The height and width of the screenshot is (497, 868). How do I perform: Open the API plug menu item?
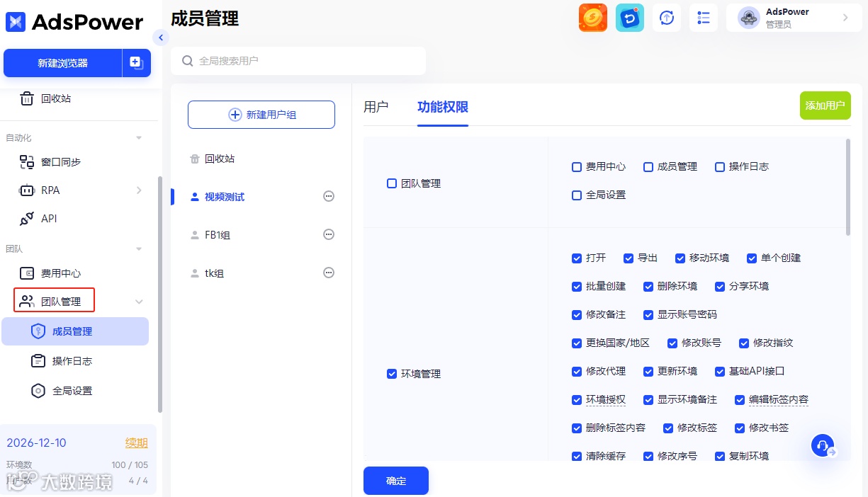click(38, 218)
